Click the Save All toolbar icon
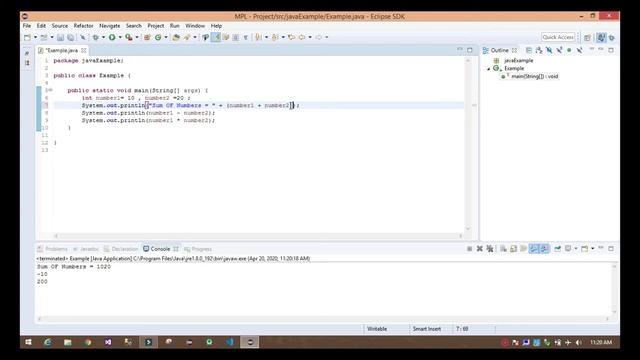This screenshot has width=640, height=360. pyautogui.click(x=71, y=37)
